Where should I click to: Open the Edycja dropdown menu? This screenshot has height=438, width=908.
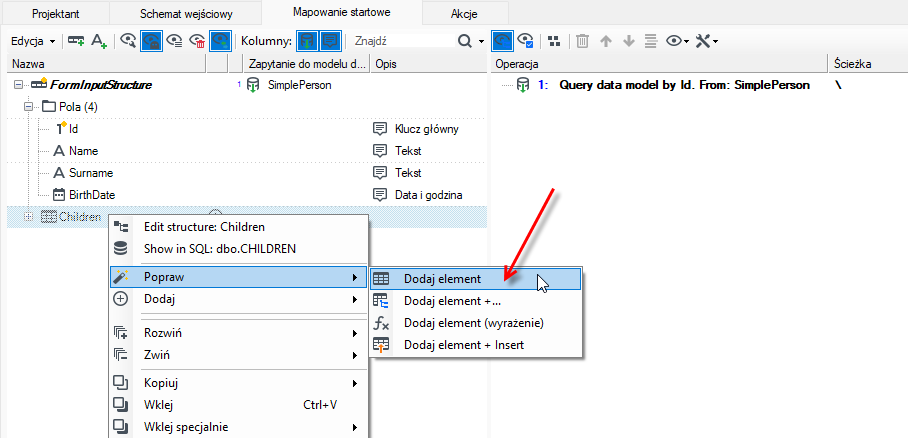[x=33, y=41]
